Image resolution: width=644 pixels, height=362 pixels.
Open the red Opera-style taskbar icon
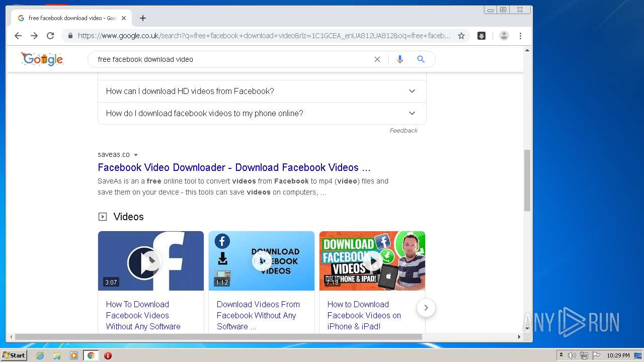tap(108, 355)
